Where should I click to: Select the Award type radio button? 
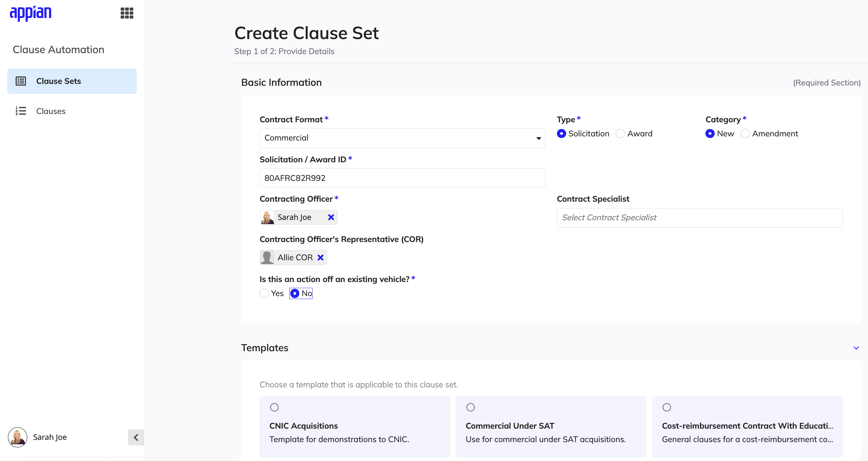pyautogui.click(x=620, y=134)
